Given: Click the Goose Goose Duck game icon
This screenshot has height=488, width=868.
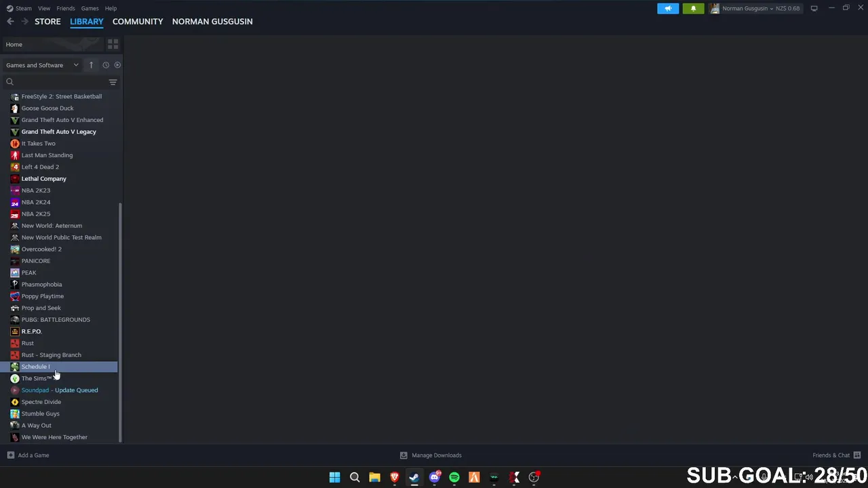Looking at the screenshot, I should coord(15,108).
